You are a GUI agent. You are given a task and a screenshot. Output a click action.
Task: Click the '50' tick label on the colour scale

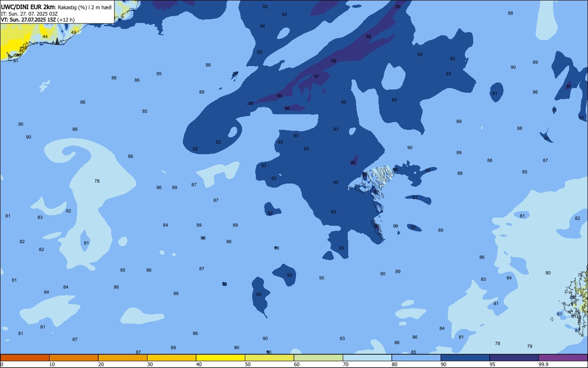tap(248, 364)
